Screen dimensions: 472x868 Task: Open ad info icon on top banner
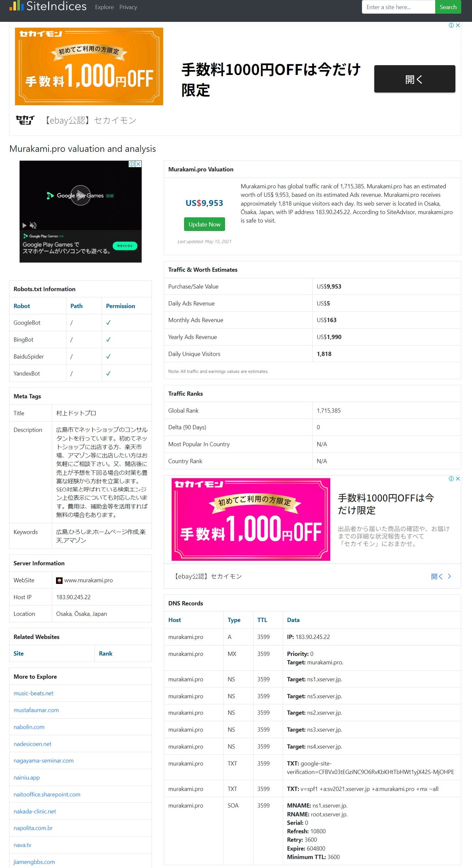tap(451, 25)
